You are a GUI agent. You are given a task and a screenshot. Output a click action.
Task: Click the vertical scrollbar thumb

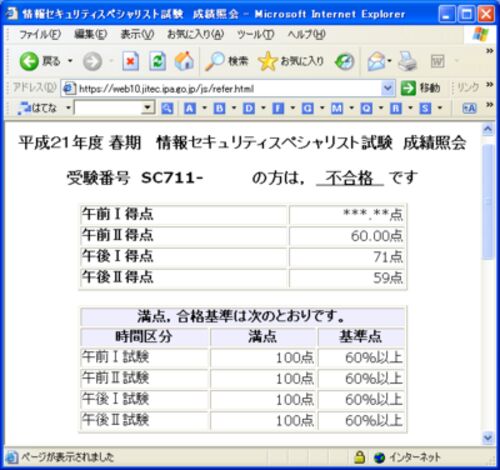coord(488,202)
